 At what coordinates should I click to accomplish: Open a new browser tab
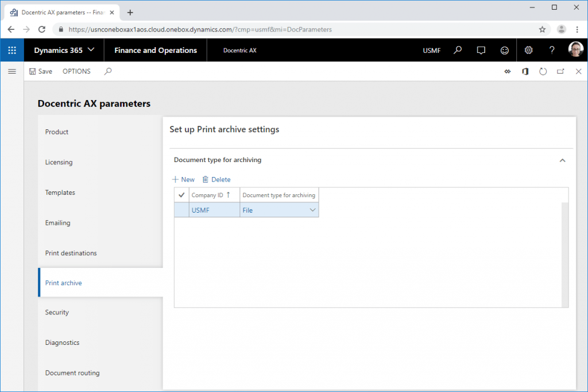130,13
